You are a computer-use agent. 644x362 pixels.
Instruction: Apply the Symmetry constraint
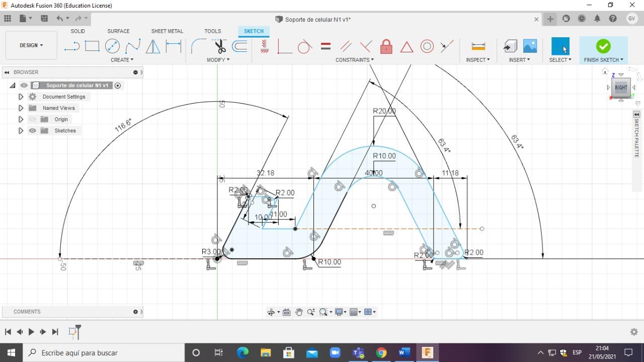(x=447, y=46)
